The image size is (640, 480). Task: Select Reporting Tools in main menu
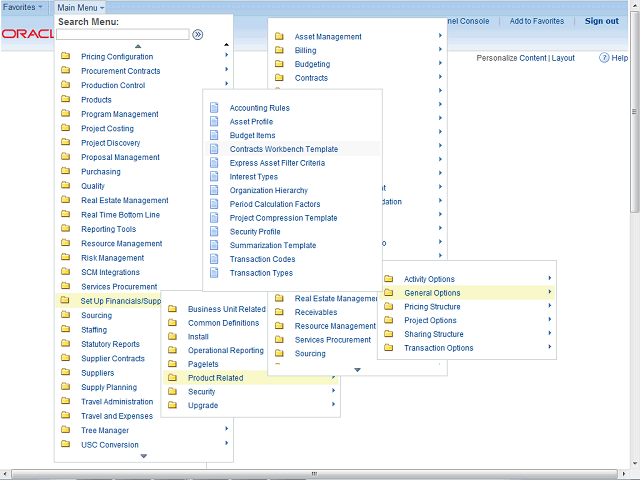(109, 229)
